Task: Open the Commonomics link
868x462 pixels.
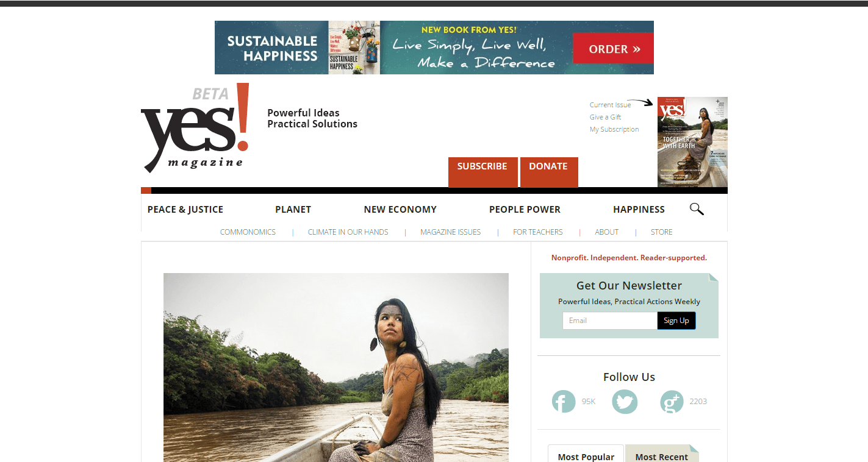Action: tap(248, 232)
